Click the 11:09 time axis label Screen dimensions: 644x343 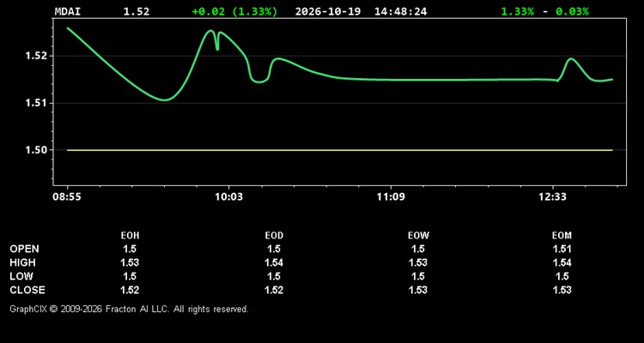pyautogui.click(x=391, y=197)
